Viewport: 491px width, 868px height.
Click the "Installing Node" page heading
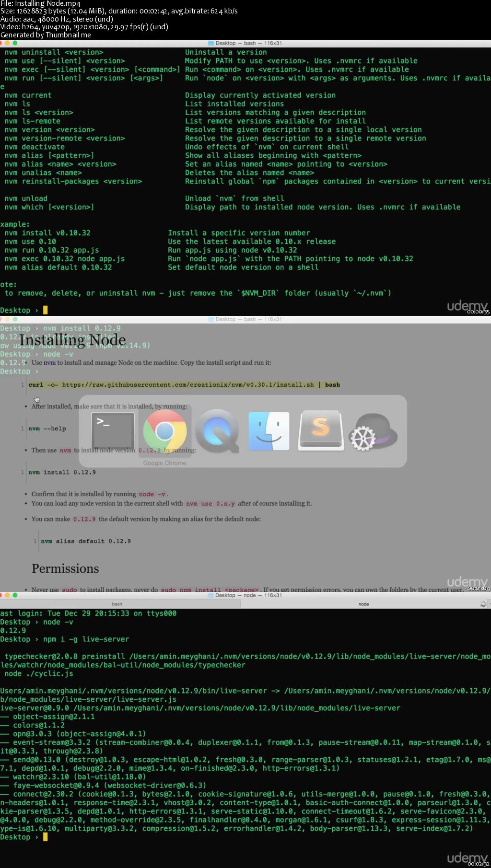[73, 340]
